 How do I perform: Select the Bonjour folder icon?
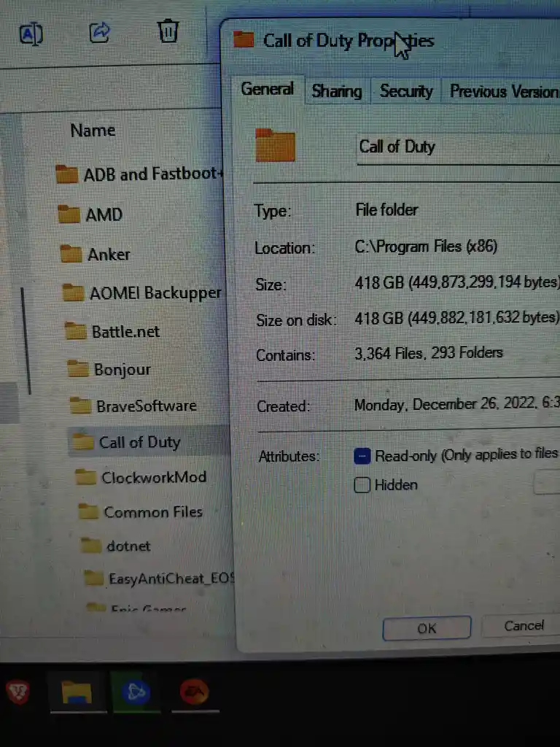(78, 368)
